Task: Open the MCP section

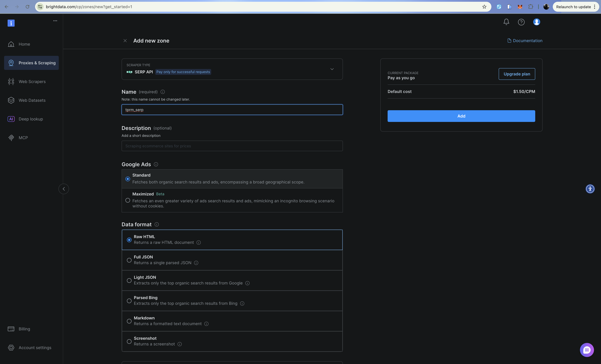Action: coord(23,138)
